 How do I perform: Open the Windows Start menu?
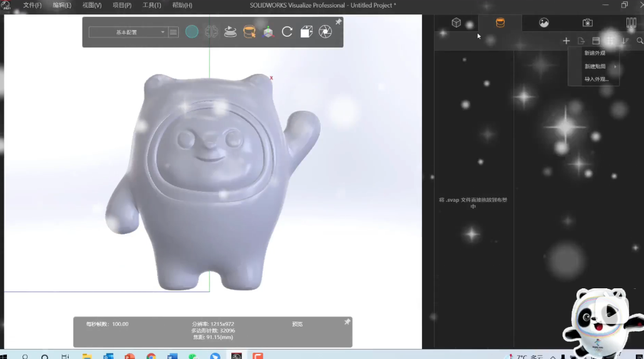(x=4, y=356)
